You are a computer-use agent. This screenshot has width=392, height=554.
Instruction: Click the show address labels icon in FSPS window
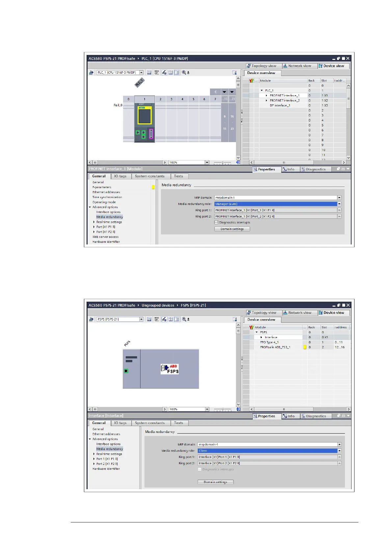[x=157, y=319]
